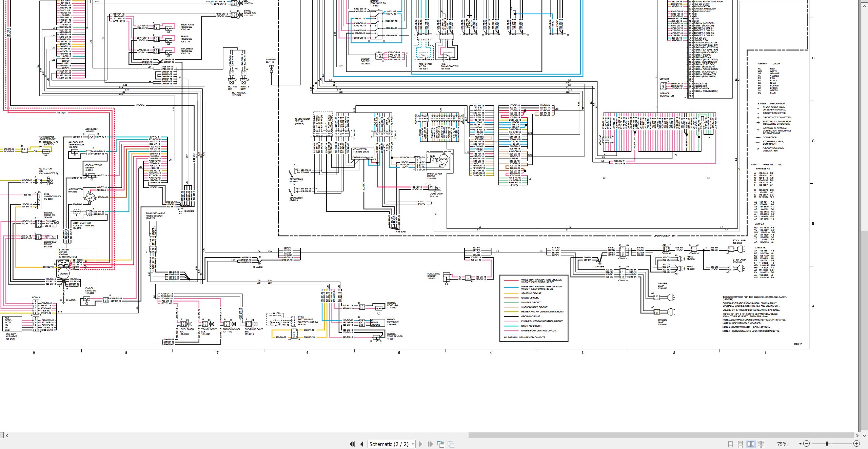Click the ENG SHUTDOWN SOL label
Image resolution: width=868 pixels, height=449 pixels.
tap(53, 195)
